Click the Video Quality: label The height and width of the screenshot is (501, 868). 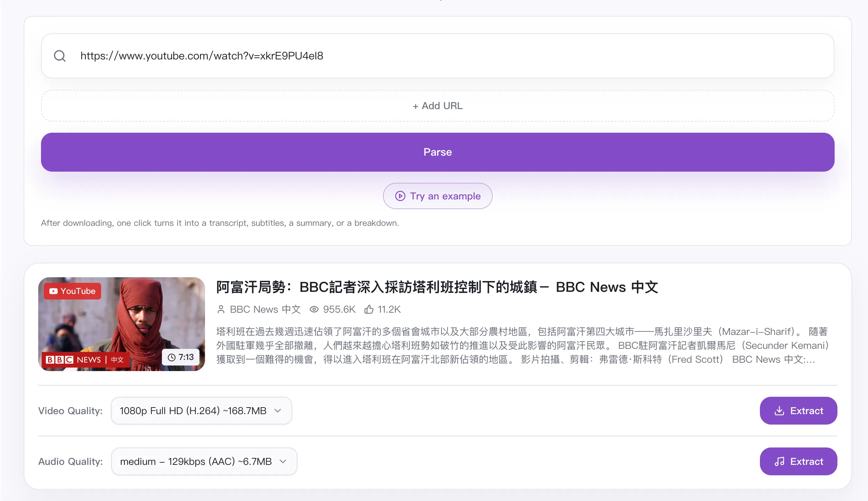pos(71,411)
